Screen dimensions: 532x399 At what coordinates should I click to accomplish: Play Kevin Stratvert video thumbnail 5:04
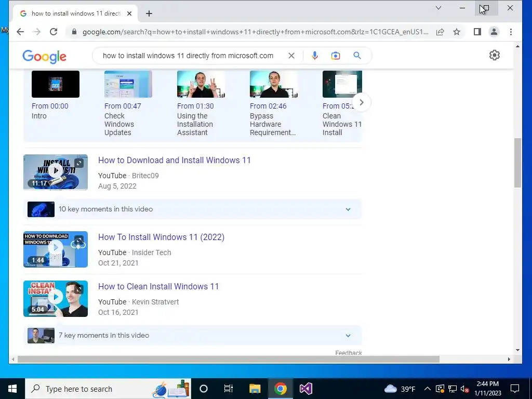click(x=56, y=299)
